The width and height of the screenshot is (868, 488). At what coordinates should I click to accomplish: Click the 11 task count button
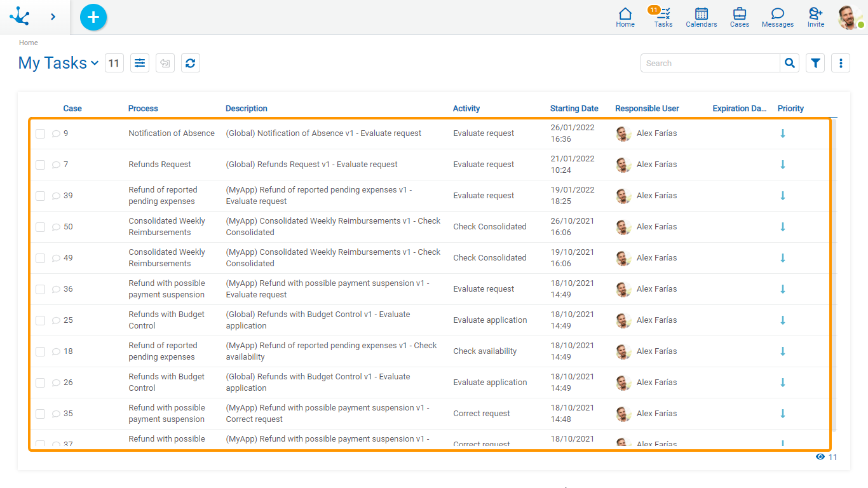pos(114,63)
